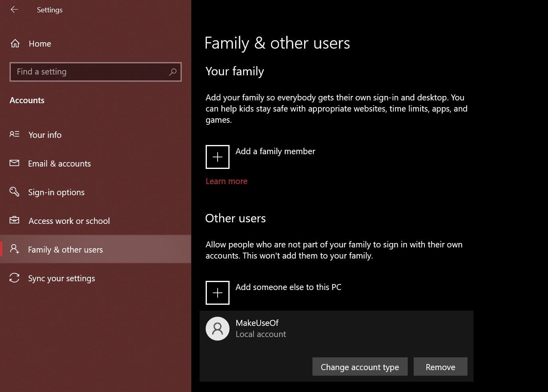Remove the MakeUseOf account
548x392 pixels.
[440, 367]
